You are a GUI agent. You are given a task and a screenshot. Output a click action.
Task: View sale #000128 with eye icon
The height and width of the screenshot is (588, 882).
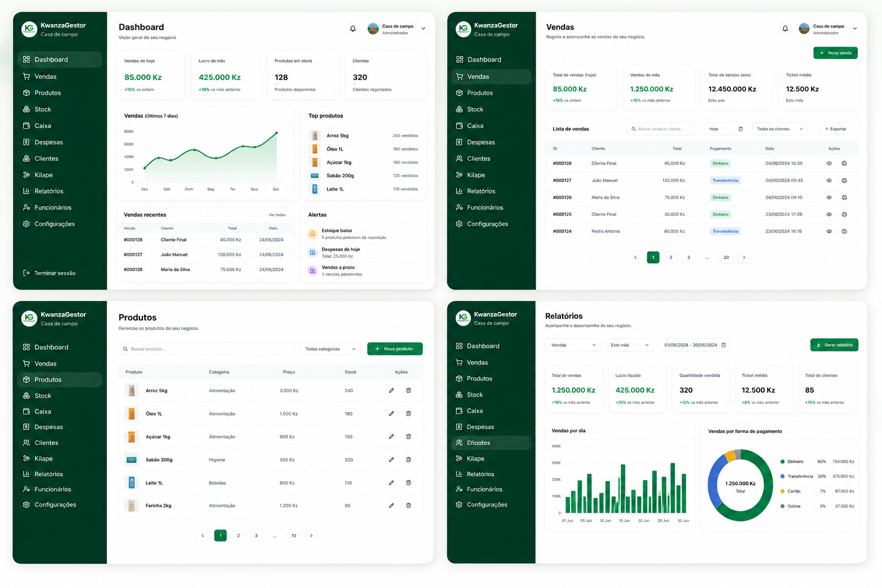pos(829,164)
